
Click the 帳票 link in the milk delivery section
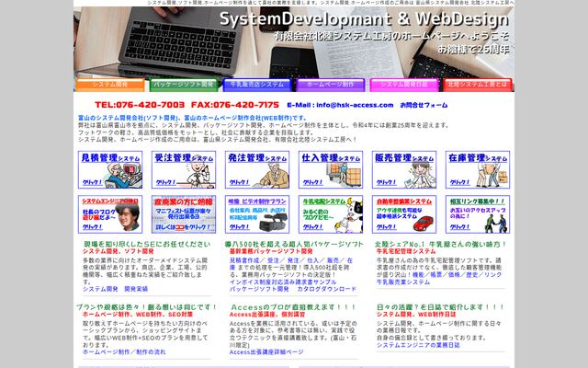click(436, 274)
